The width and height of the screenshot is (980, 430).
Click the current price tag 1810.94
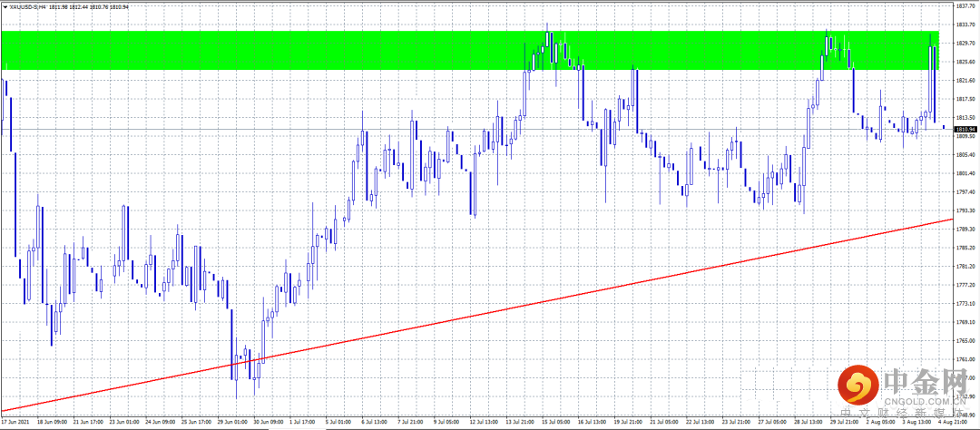[x=966, y=129]
